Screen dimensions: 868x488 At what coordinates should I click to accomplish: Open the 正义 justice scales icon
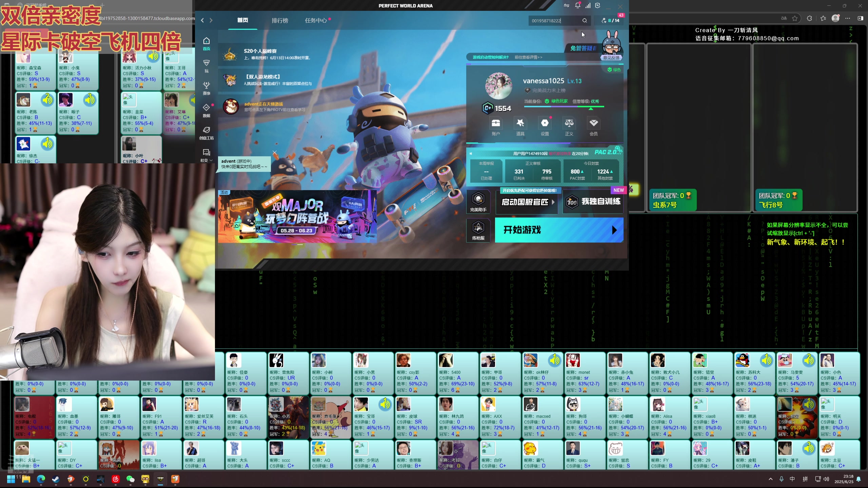pos(569,126)
